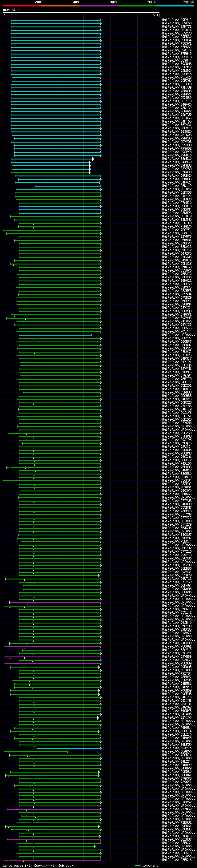Select label UniRef100_B8PD10

(177, 206)
